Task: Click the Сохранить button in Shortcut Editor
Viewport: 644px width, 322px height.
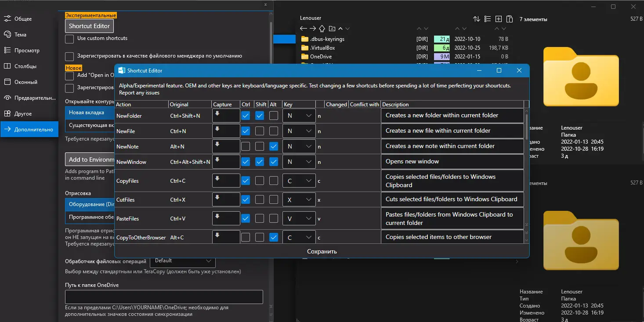Action: click(x=322, y=251)
